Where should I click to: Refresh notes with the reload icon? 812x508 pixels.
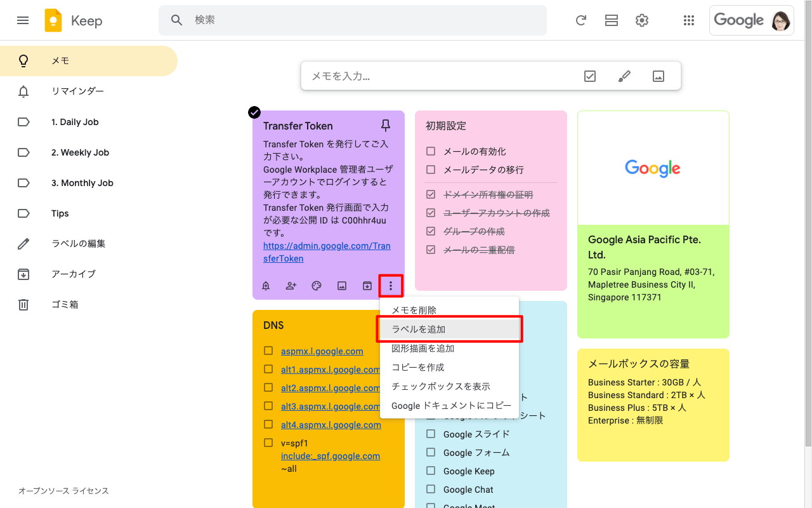click(x=580, y=20)
